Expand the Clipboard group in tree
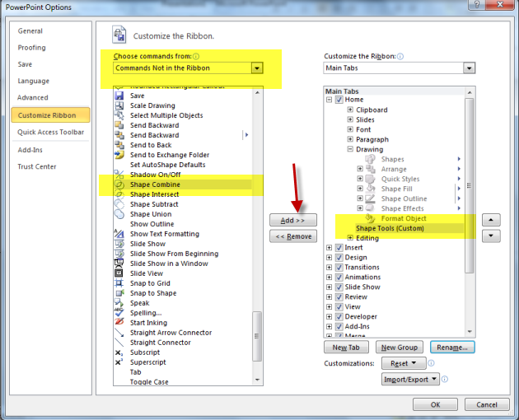Screen dimensions: 519x420 [350, 110]
